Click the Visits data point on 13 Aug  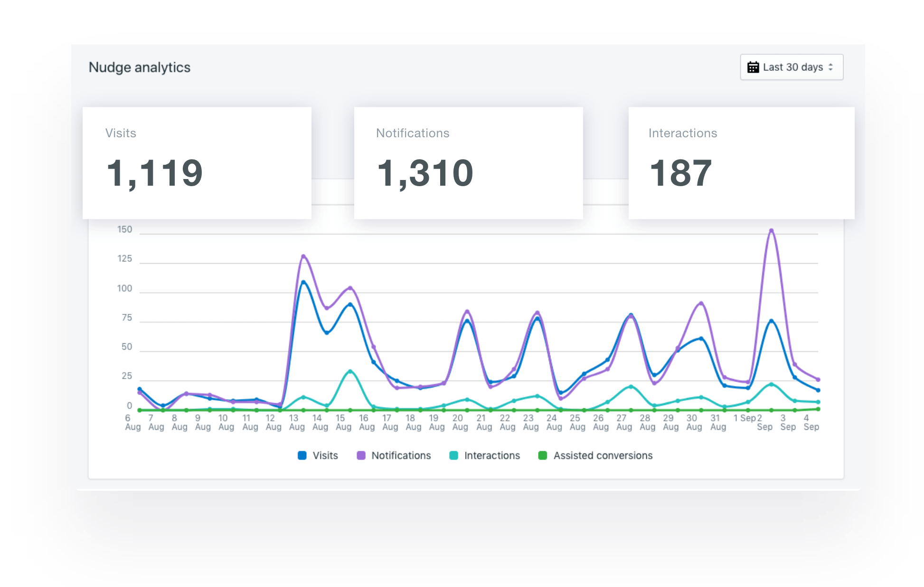click(x=303, y=282)
